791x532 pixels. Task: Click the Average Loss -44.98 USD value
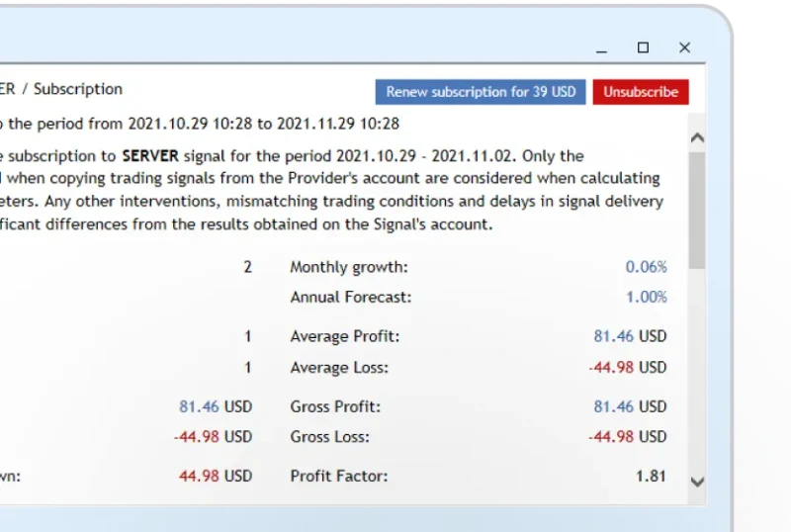click(x=628, y=367)
